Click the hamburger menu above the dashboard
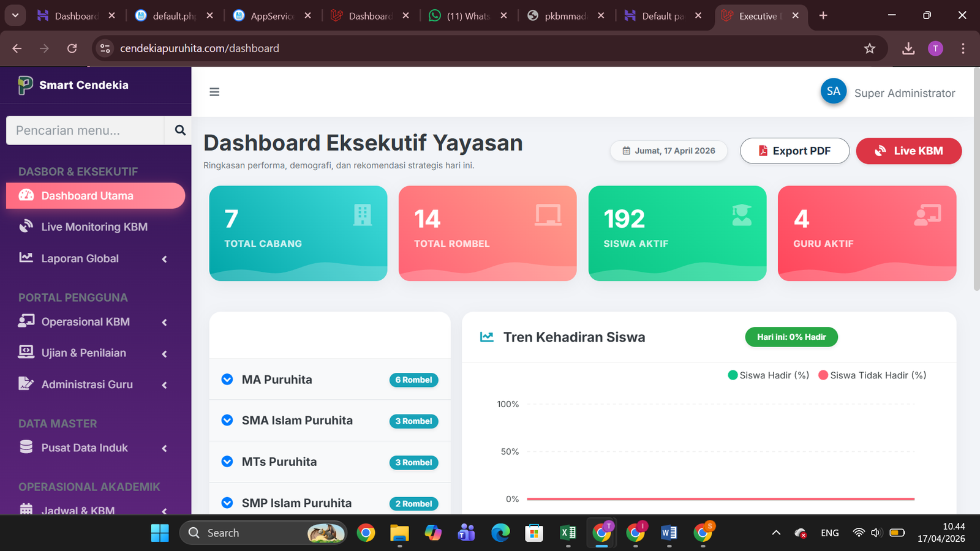 pyautogui.click(x=214, y=91)
